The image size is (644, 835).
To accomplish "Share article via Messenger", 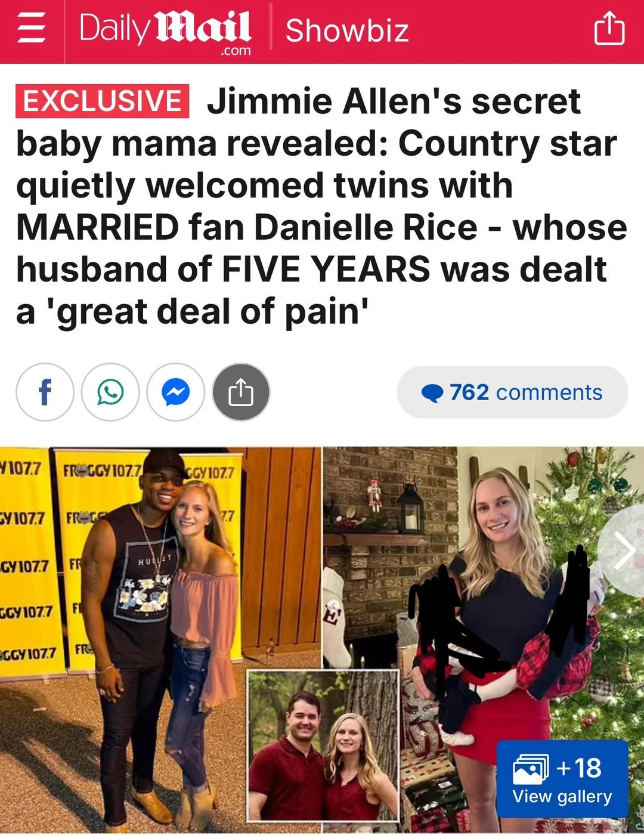I will pyautogui.click(x=176, y=392).
